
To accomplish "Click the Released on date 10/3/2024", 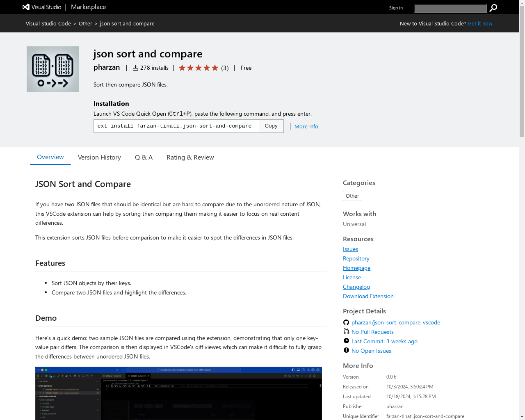I will tap(410, 387).
